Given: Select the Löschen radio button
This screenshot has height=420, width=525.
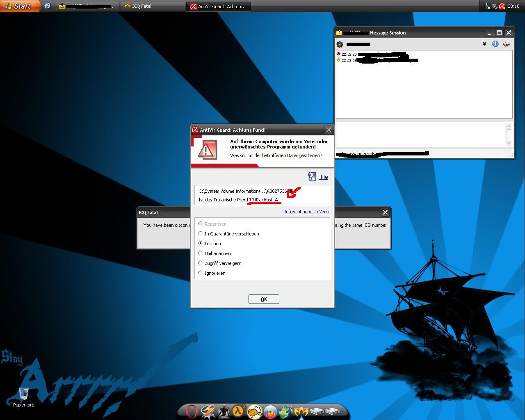Looking at the screenshot, I should click(200, 243).
